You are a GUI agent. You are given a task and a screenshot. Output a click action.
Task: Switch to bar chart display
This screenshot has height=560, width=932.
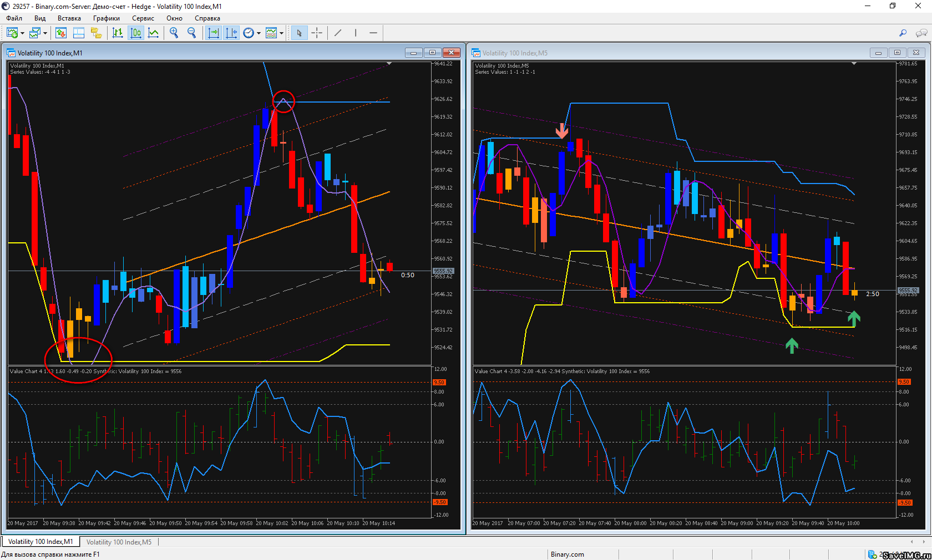coord(118,33)
